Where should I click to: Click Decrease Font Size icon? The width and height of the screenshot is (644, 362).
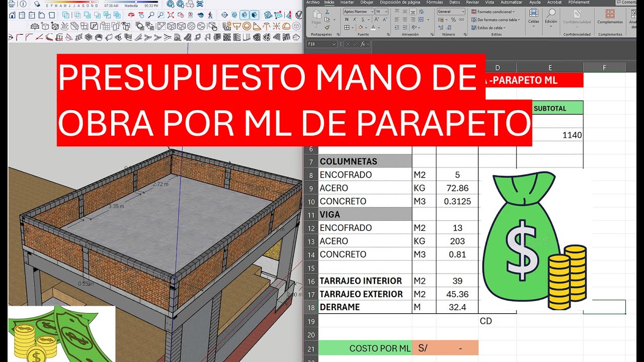pos(385,20)
